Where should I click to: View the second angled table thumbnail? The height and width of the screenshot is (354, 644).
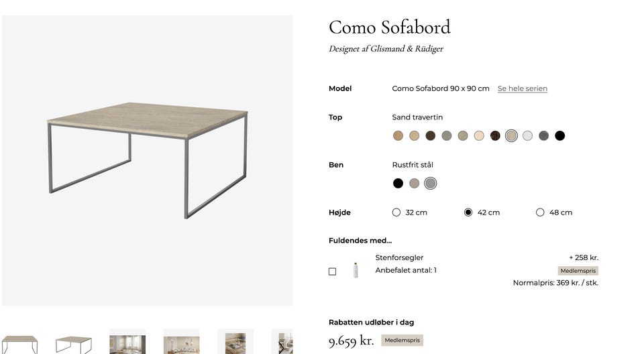point(73,343)
